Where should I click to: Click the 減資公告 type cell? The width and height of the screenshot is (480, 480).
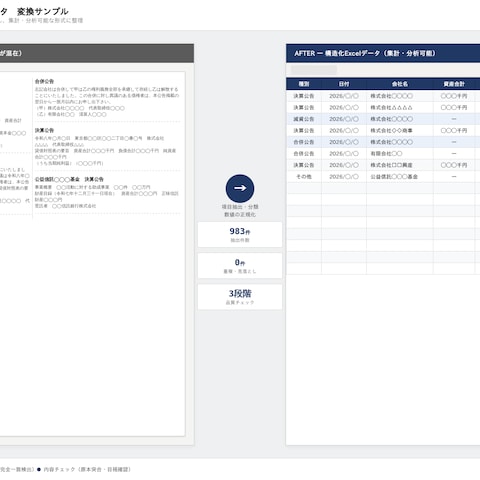(x=304, y=119)
